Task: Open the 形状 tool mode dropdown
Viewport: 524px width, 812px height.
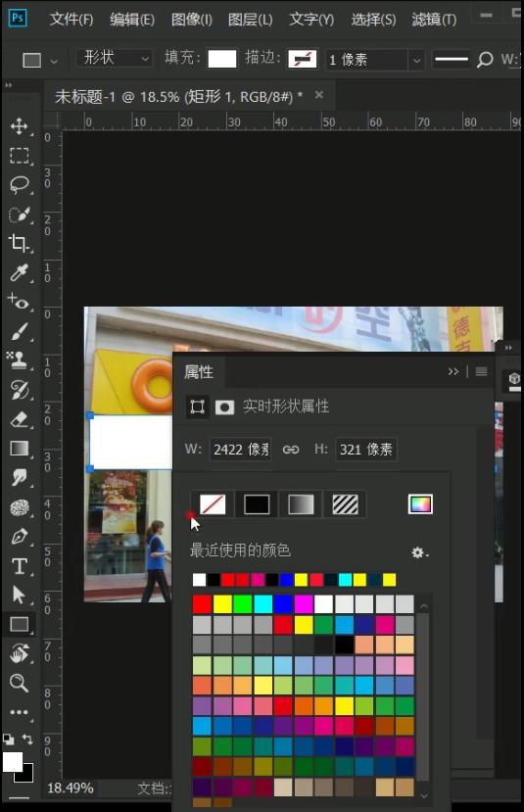Action: (116, 58)
